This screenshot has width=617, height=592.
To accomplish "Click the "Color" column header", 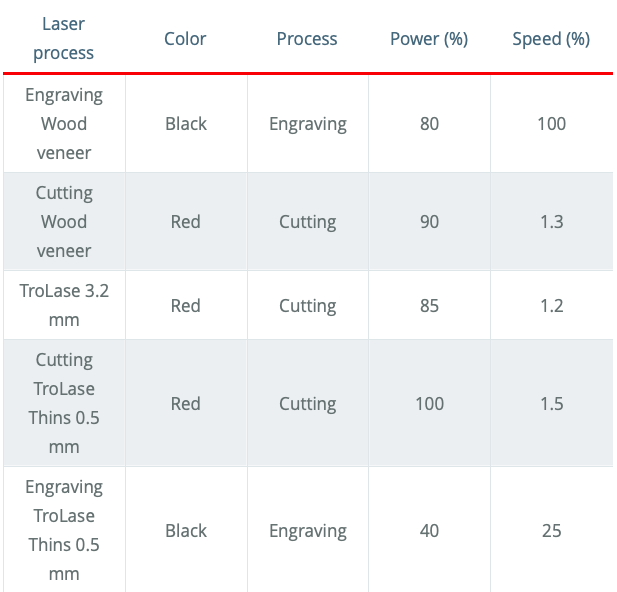I will [x=185, y=39].
